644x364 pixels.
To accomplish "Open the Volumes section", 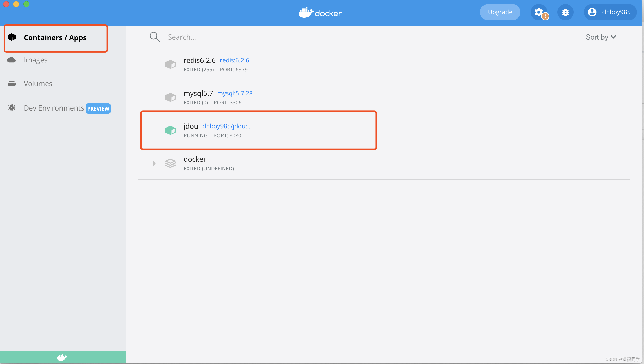I will coord(38,84).
